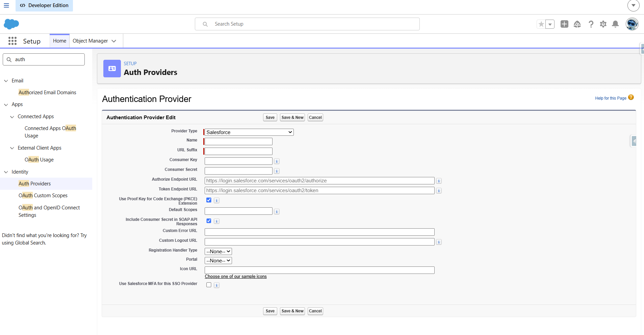
Task: Click the Consumer Key input field
Action: 238,161
